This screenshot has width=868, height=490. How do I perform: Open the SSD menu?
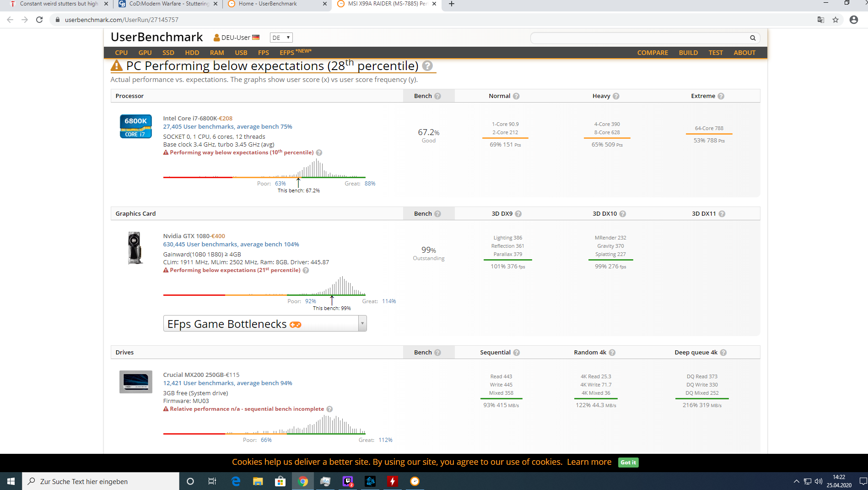(168, 53)
